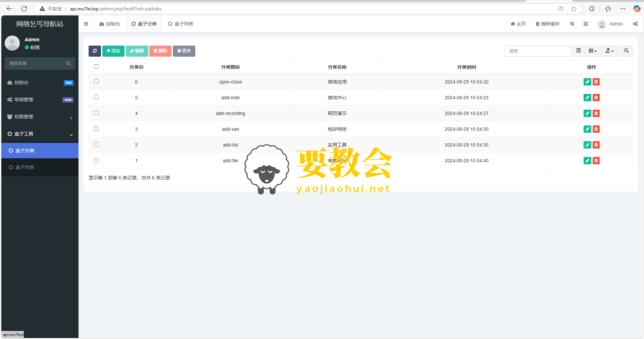Image resolution: width=644 pixels, height=339 pixels.
Task: Click sidebar menu search magnifier
Action: coord(68,63)
